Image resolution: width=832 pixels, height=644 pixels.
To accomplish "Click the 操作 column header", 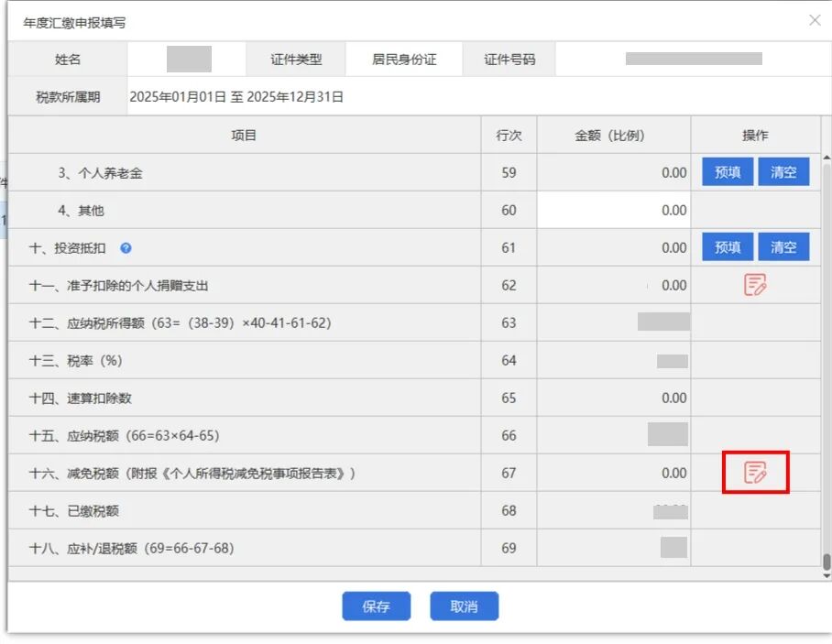I will point(755,136).
